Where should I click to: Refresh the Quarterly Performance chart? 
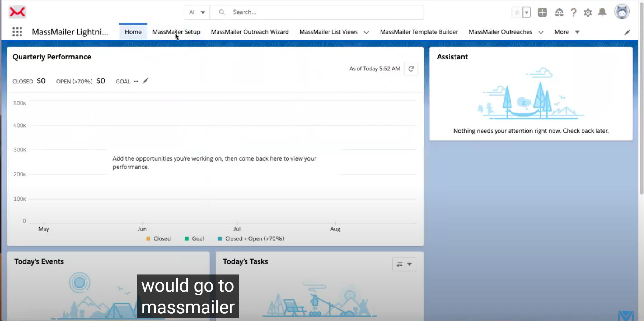[411, 69]
